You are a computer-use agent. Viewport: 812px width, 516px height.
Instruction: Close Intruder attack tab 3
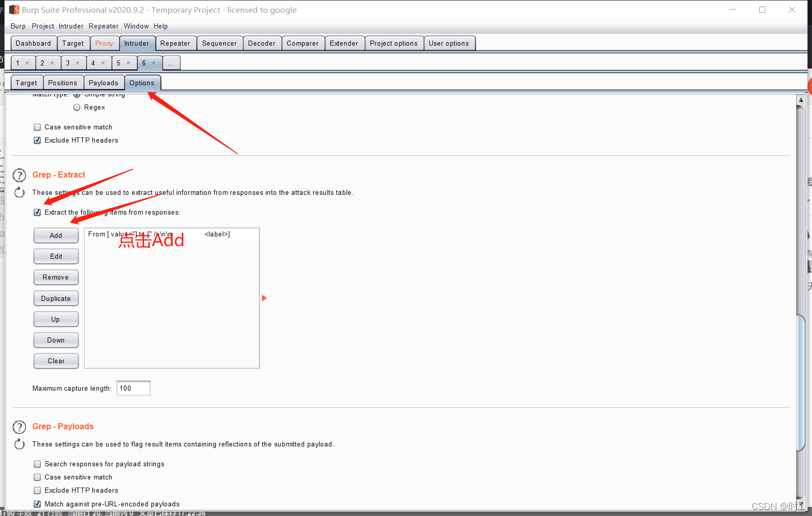(x=78, y=63)
